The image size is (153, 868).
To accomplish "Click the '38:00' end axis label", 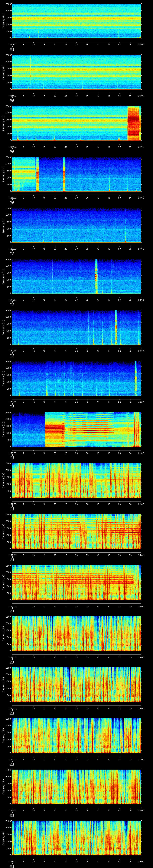I will tap(141, 810).
